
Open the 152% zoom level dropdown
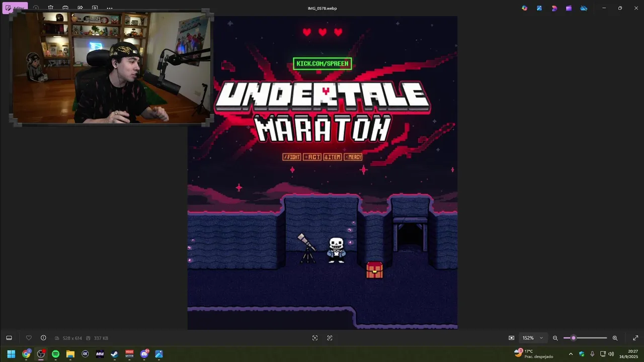coord(532,338)
